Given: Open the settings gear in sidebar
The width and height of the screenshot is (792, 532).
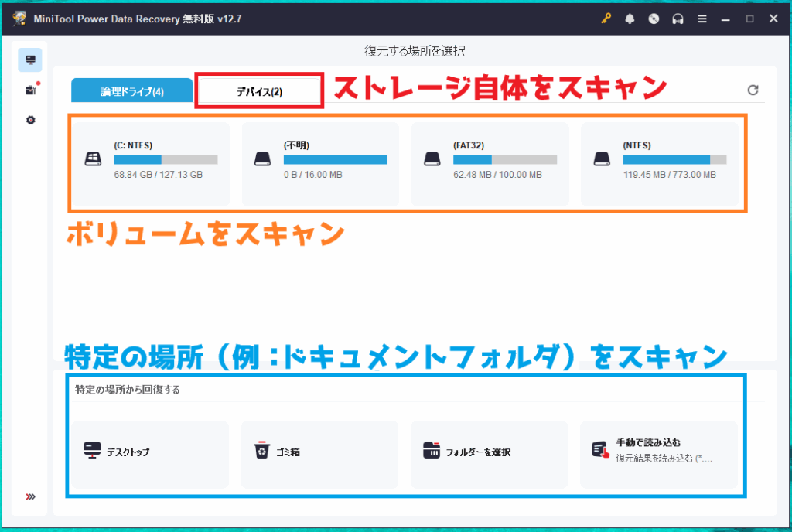Looking at the screenshot, I should click(31, 120).
